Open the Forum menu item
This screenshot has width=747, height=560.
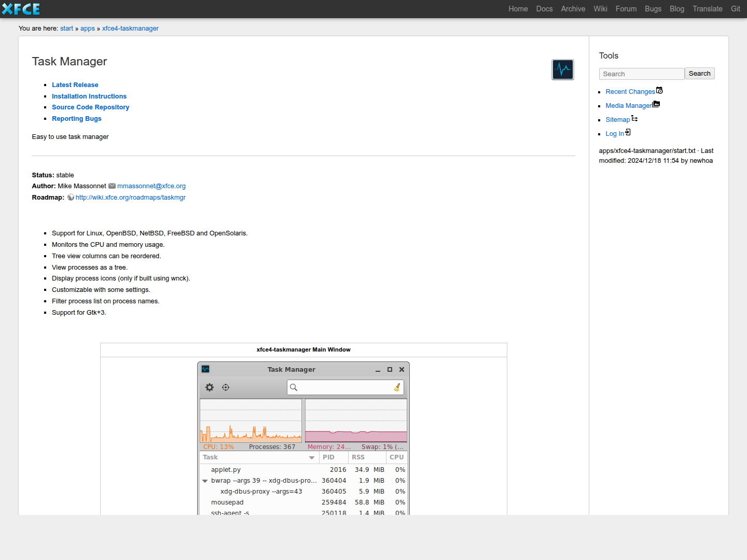click(x=626, y=9)
